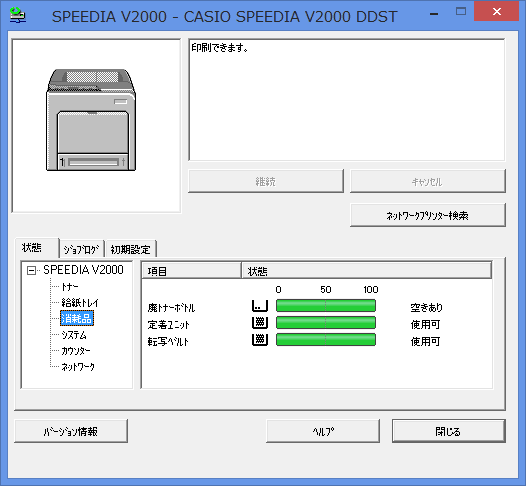Click the 定着ユニット fuser unit icon
The height and width of the screenshot is (486, 526).
pos(260,323)
